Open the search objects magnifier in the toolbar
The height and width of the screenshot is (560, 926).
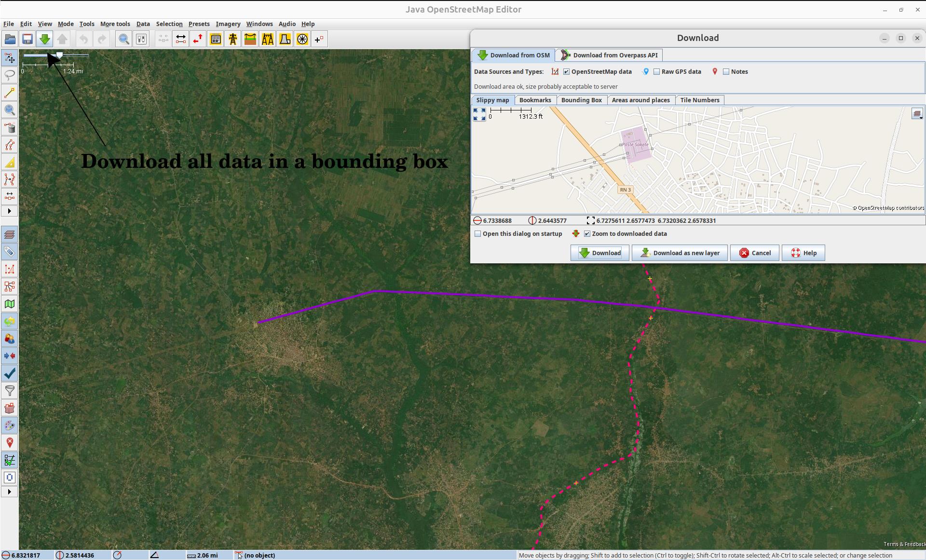(x=124, y=39)
